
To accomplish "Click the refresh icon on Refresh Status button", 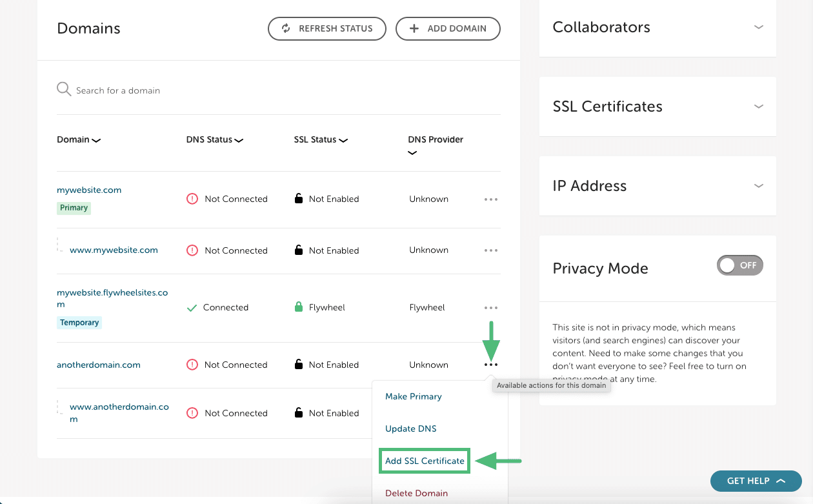I will (x=286, y=28).
